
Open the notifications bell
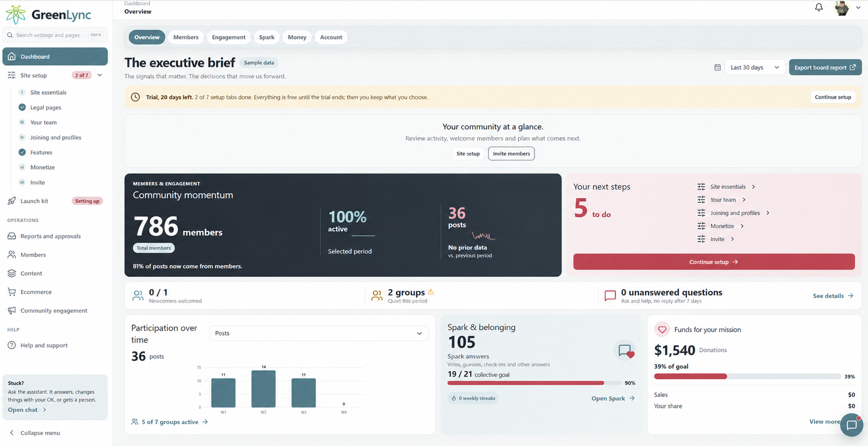pos(819,7)
